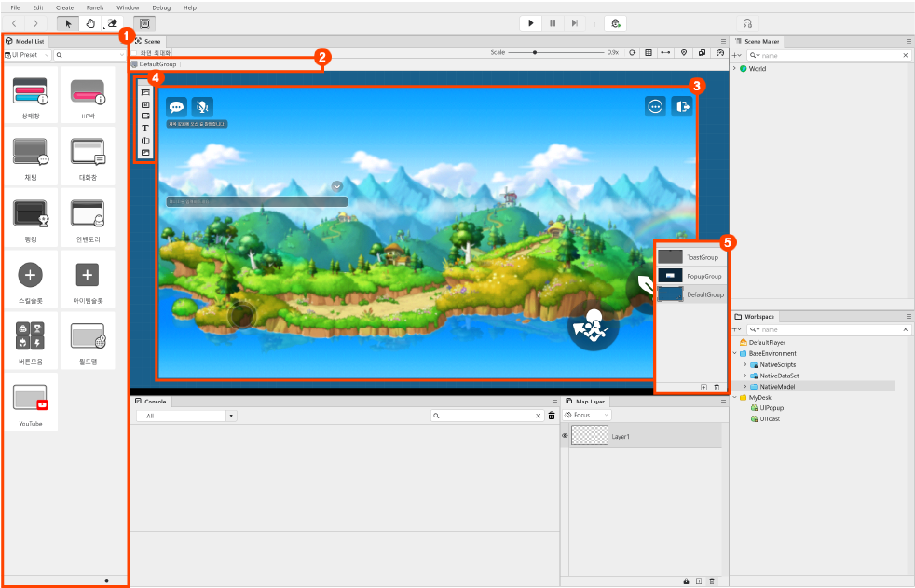The width and height of the screenshot is (915, 588).
Task: Click the debug bug icon in toolbar
Action: [x=616, y=23]
